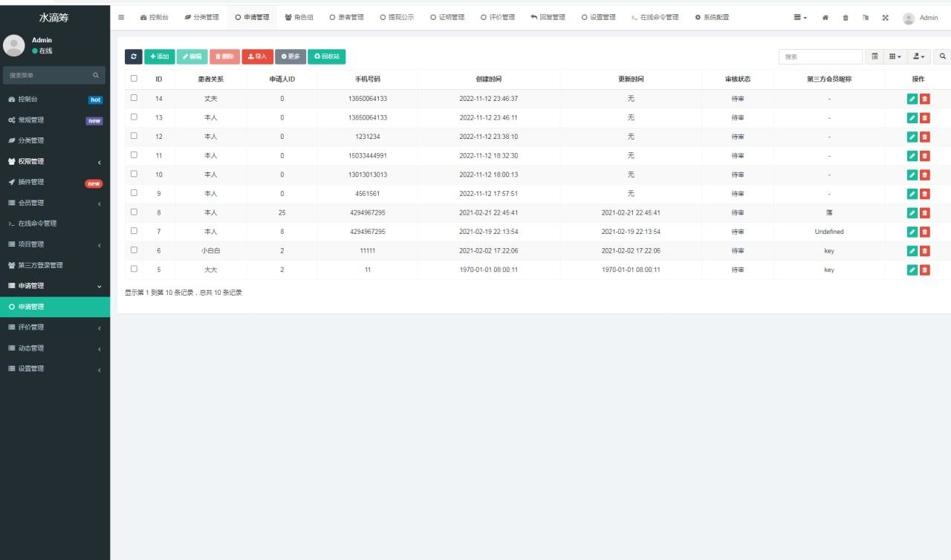The height and width of the screenshot is (560, 951).
Task: Check the checkbox for row ID 13
Action: (134, 117)
